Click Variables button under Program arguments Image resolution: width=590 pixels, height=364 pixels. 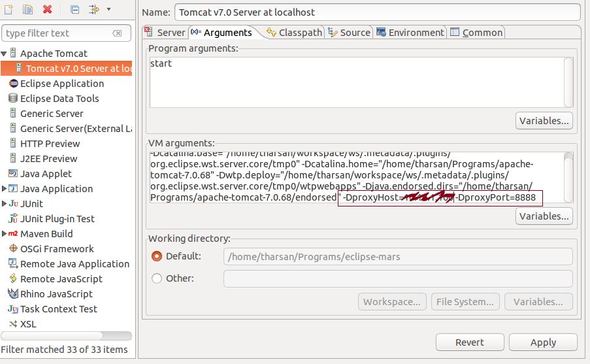544,121
